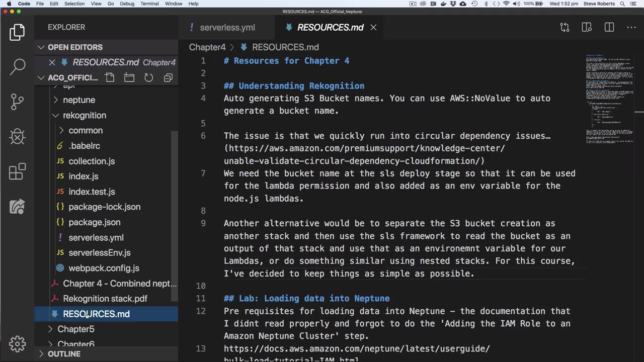Click the Manage gear icon in activity bar
The image size is (644, 362).
pyautogui.click(x=17, y=344)
